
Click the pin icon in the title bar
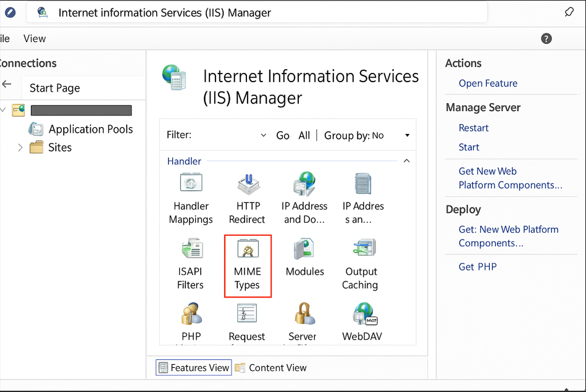click(569, 12)
